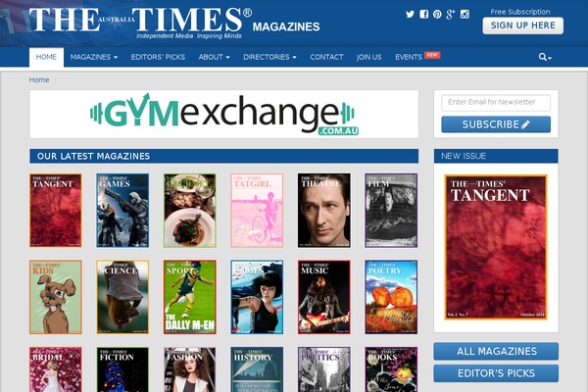Open the GYMexchange banner ad
Image resolution: width=588 pixels, height=392 pixels.
point(224,114)
